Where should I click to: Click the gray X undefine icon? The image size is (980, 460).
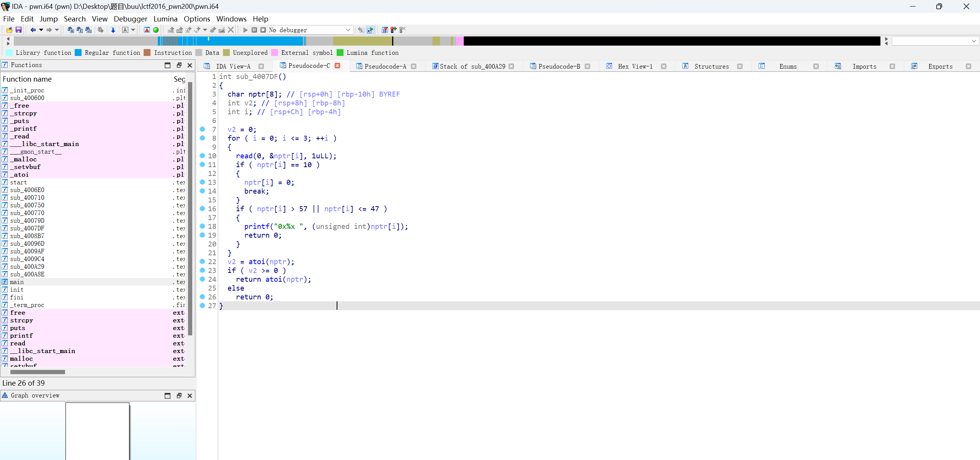point(231,30)
